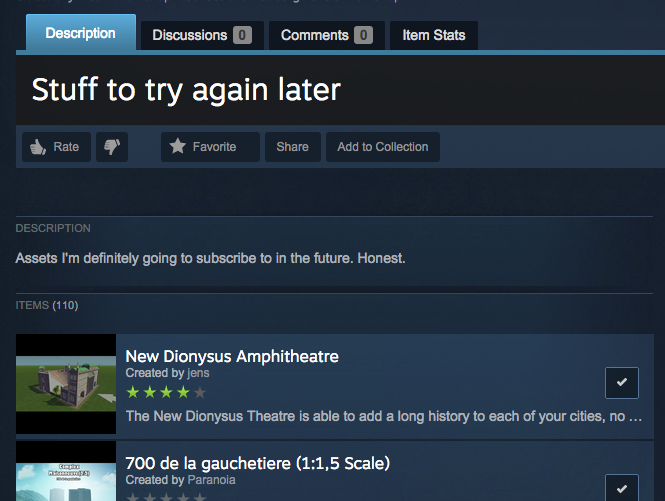Click the Discussions count badge

pos(242,35)
